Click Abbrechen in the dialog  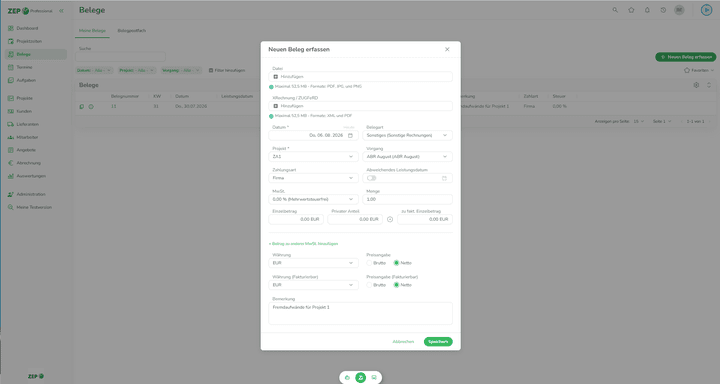pos(403,342)
